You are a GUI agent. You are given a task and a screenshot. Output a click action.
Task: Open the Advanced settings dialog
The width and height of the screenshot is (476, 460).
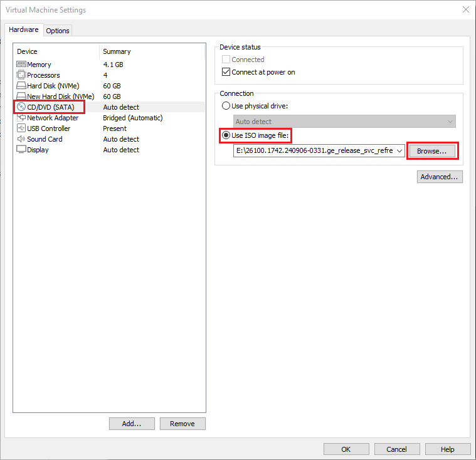click(x=440, y=177)
